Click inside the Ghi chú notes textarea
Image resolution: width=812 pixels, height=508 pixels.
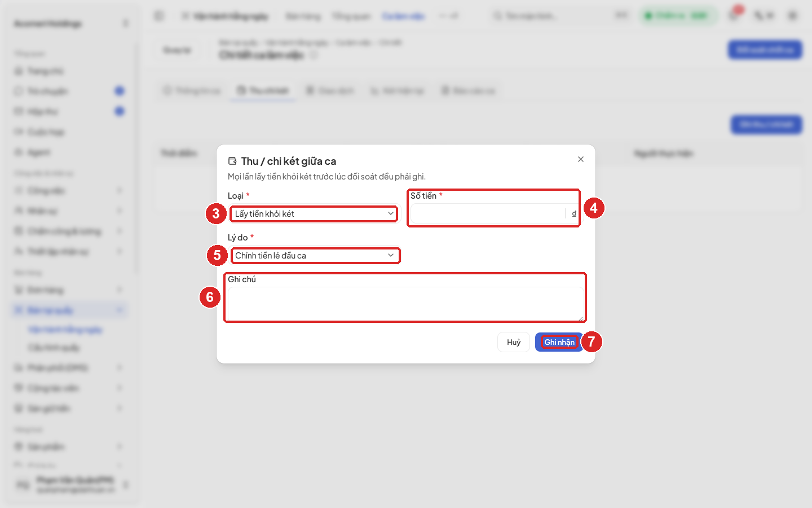[x=405, y=304]
